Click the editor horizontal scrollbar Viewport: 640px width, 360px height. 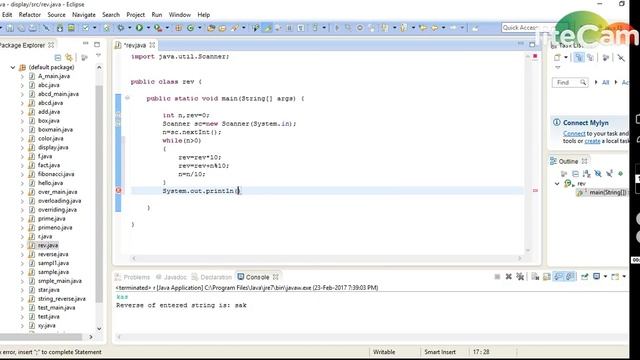tap(327, 258)
